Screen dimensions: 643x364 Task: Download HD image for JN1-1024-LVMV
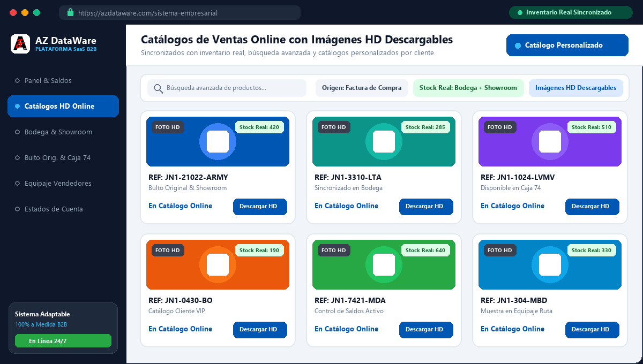pos(592,207)
